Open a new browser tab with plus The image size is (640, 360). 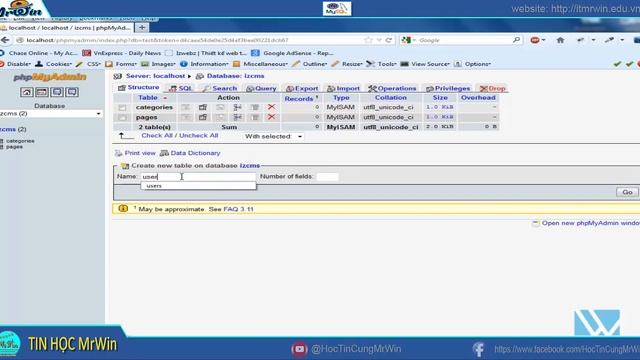[142, 27]
